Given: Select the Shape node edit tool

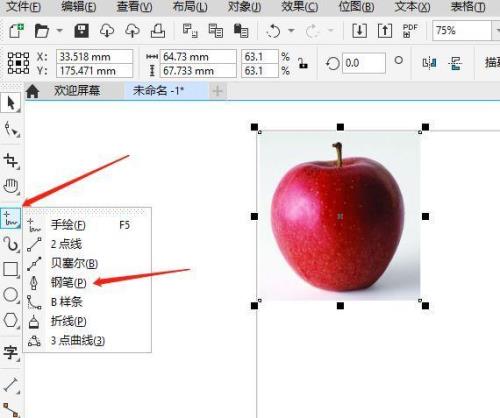Looking at the screenshot, I should (11, 129).
